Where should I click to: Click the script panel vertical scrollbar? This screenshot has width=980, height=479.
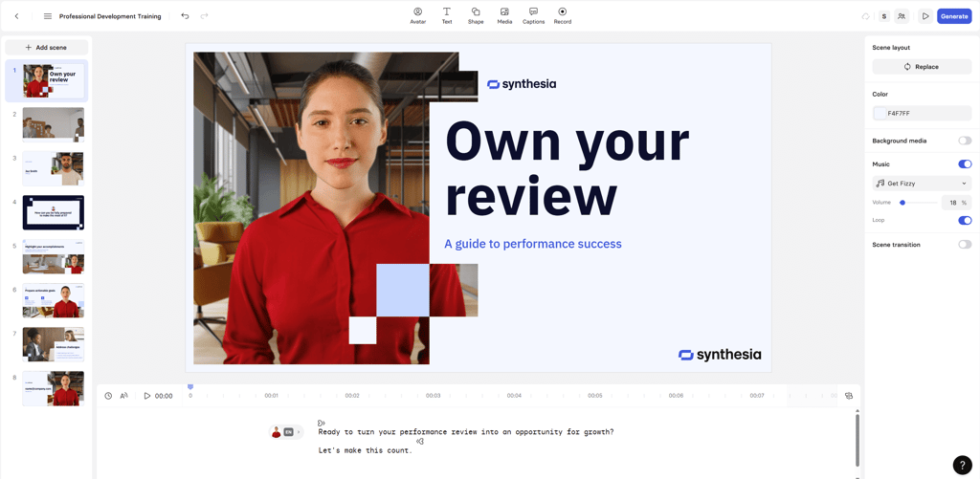(x=857, y=440)
